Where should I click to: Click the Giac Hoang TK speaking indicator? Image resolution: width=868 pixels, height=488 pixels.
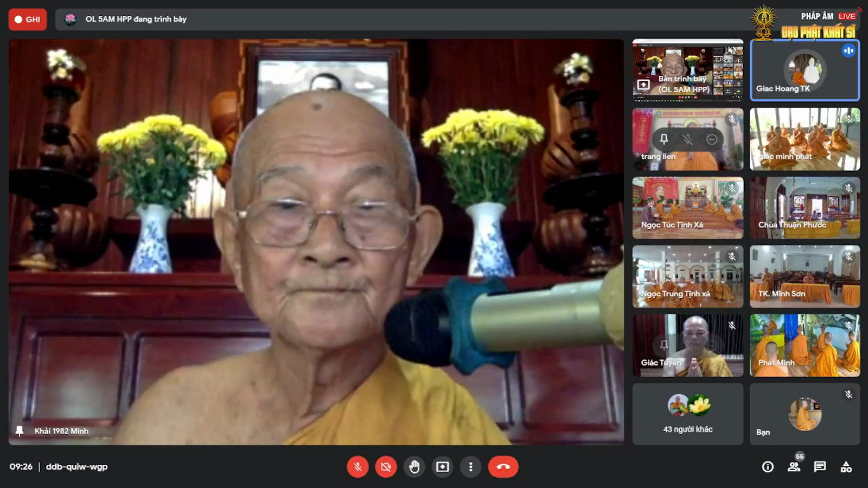[848, 50]
